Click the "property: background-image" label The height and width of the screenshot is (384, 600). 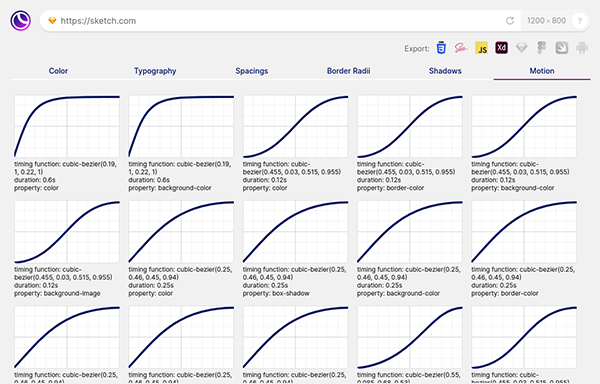(x=57, y=293)
